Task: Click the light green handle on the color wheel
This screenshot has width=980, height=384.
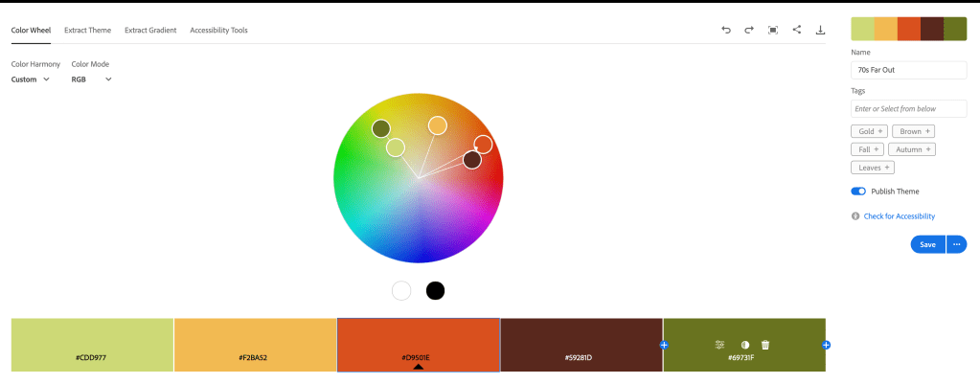Action: coord(395,147)
